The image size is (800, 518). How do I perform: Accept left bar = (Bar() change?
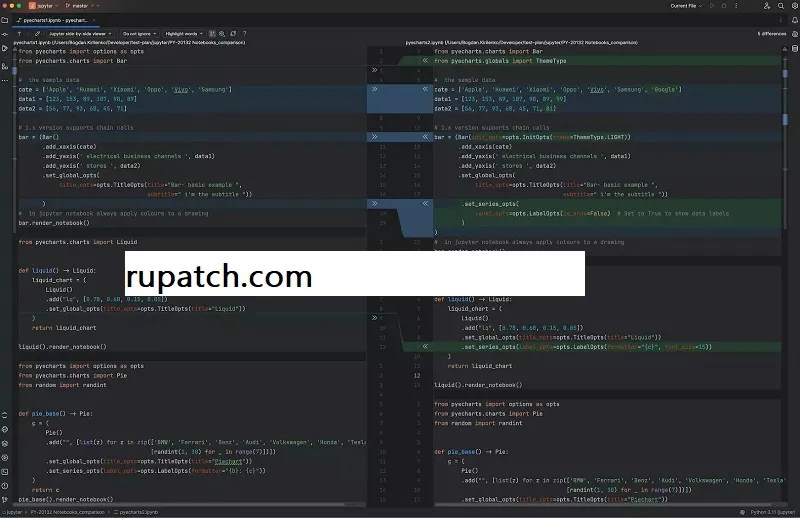(x=374, y=137)
